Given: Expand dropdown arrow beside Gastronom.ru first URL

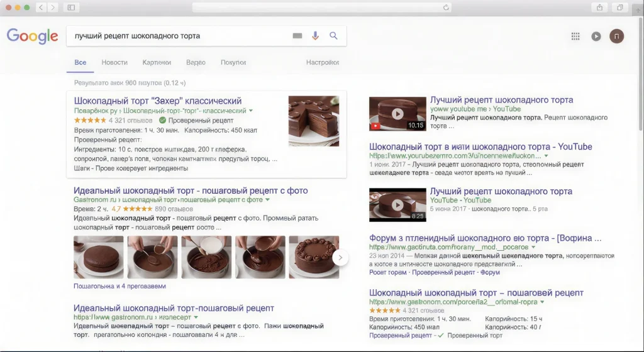Looking at the screenshot, I should click(267, 200).
